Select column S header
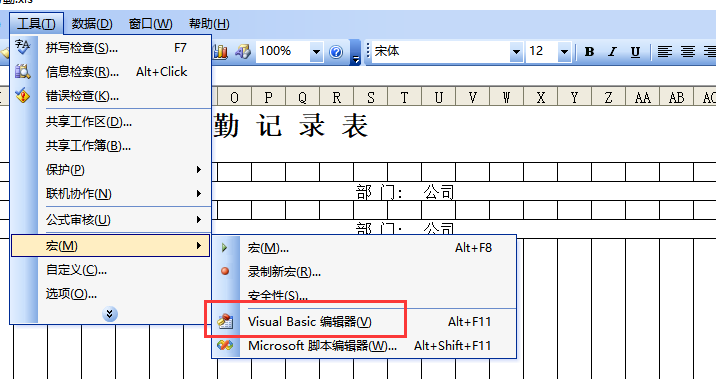This screenshot has height=379, width=716. click(370, 97)
